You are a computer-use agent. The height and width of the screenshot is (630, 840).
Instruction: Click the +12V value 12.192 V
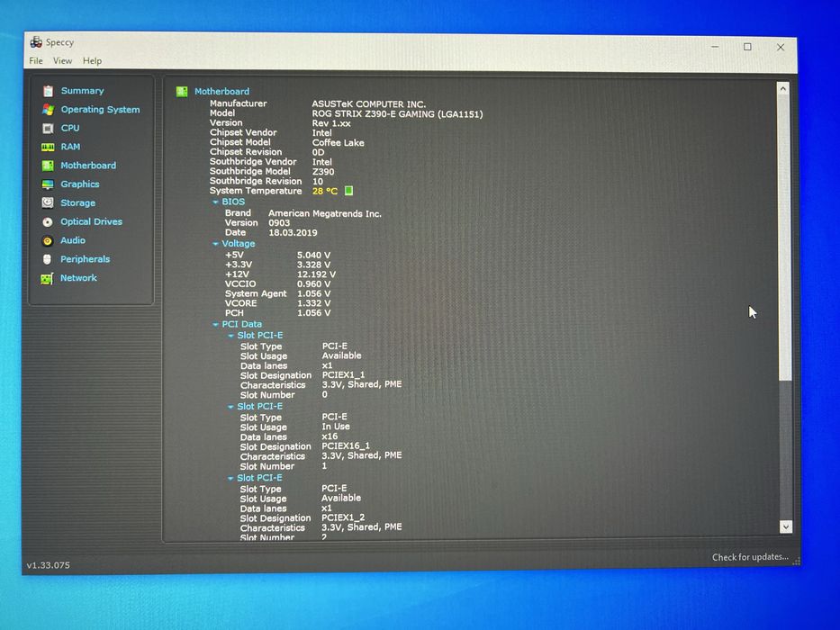point(316,274)
